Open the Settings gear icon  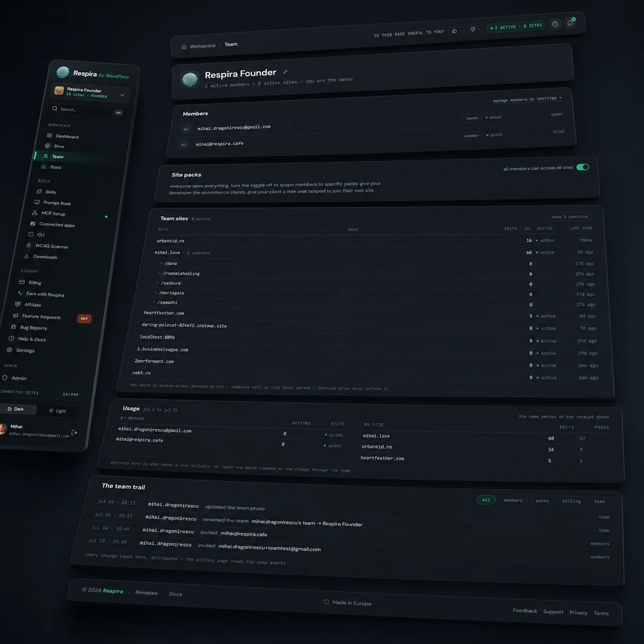point(9,349)
